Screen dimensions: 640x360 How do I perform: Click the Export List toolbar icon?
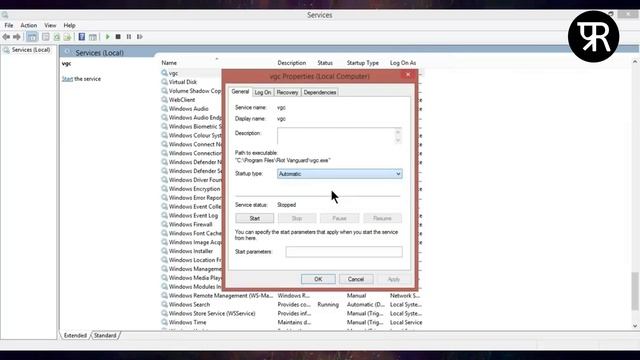point(67,37)
